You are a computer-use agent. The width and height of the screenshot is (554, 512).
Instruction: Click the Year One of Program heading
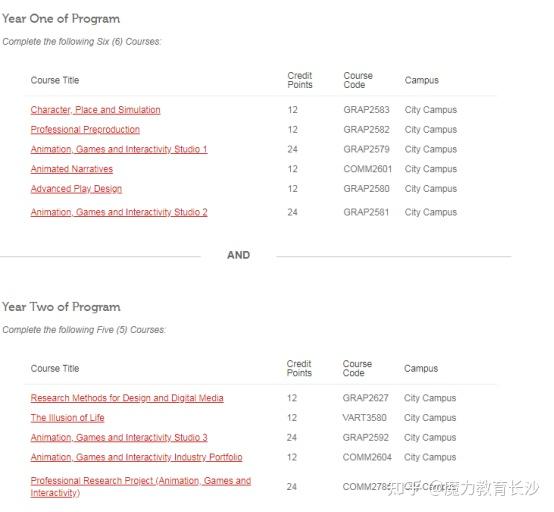[x=61, y=19]
